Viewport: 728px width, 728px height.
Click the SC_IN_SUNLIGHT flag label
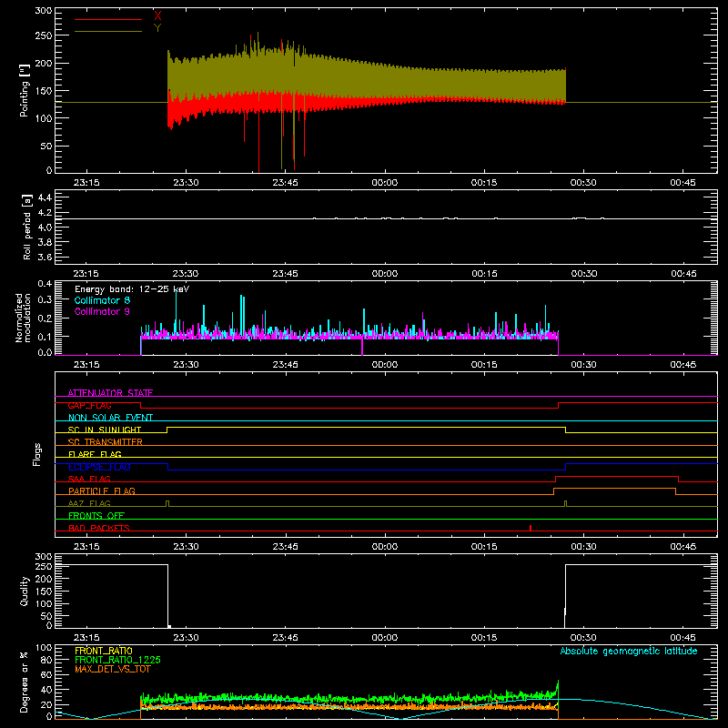[x=105, y=430]
